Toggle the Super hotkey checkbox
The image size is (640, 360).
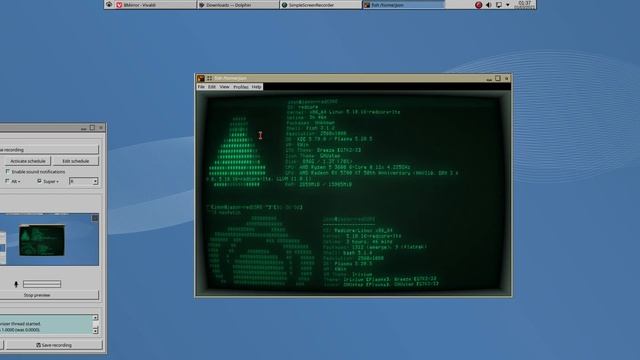tap(39, 181)
